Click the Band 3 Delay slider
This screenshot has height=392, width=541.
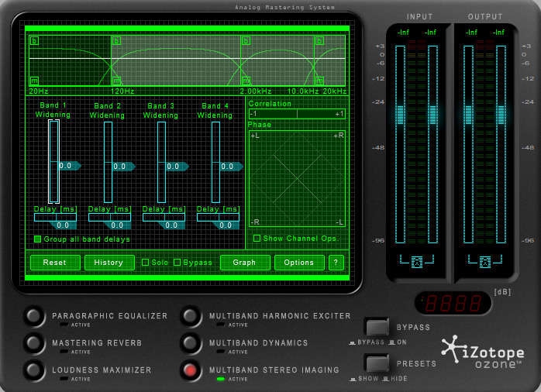click(164, 217)
